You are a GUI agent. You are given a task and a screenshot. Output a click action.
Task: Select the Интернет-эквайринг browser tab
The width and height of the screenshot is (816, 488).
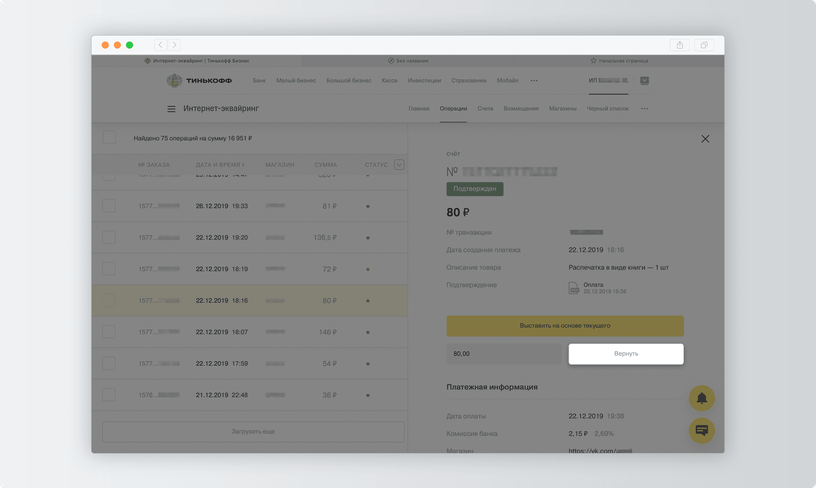click(x=197, y=61)
